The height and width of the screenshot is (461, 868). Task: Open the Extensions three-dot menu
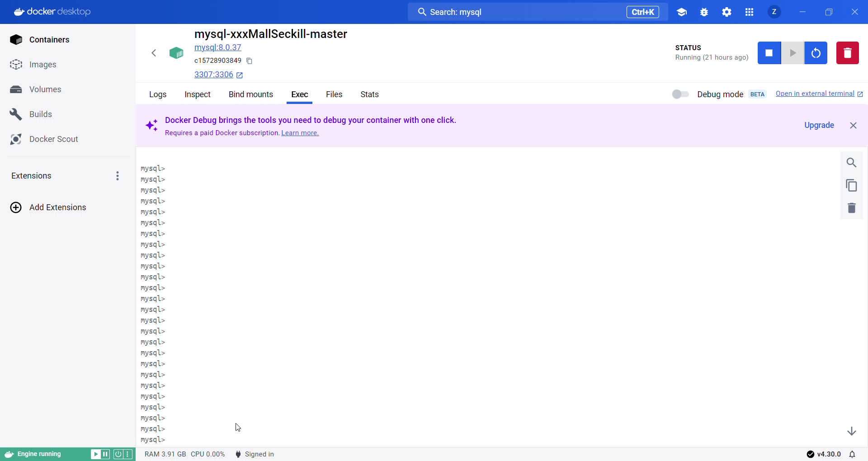coord(118,176)
